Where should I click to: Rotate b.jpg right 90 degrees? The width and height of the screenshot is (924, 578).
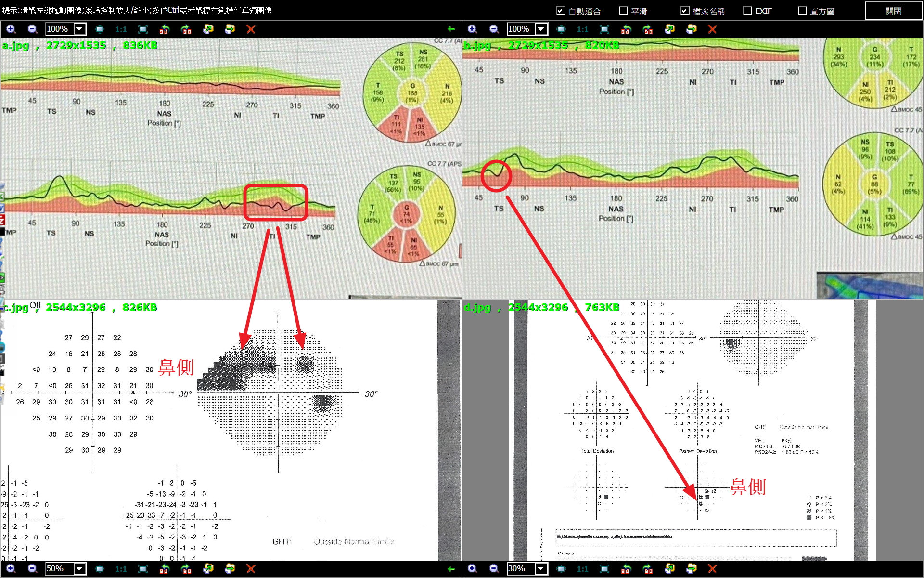pos(648,29)
